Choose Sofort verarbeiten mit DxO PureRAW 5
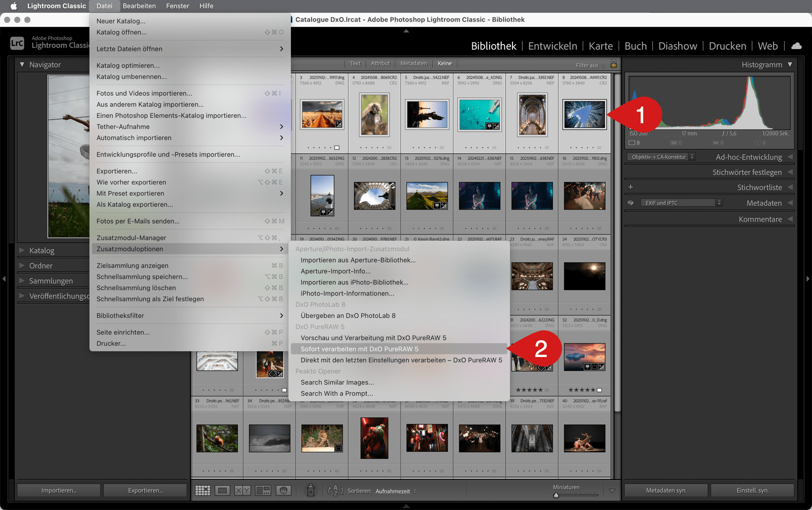This screenshot has width=812, height=510. [399, 349]
